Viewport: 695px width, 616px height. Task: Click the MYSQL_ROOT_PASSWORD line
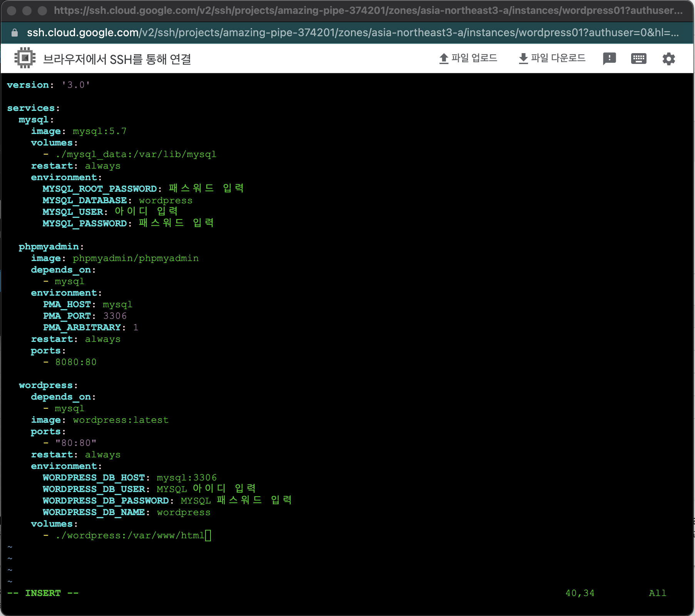coord(143,189)
